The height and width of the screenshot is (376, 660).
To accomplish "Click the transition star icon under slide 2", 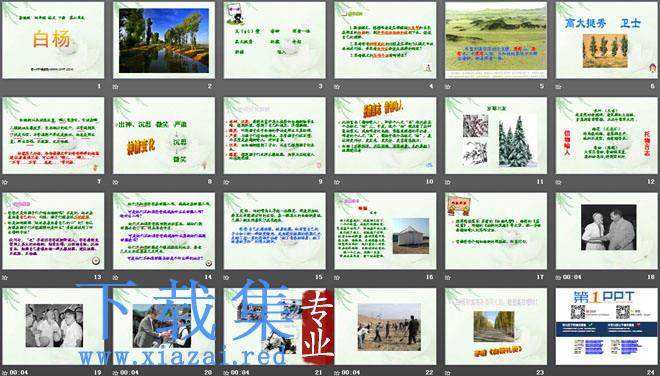I will [115, 87].
